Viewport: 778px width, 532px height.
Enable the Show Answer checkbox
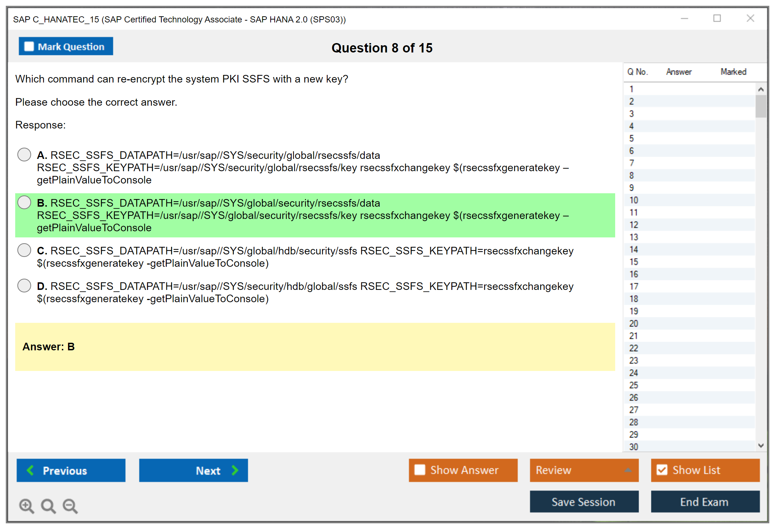tap(420, 470)
